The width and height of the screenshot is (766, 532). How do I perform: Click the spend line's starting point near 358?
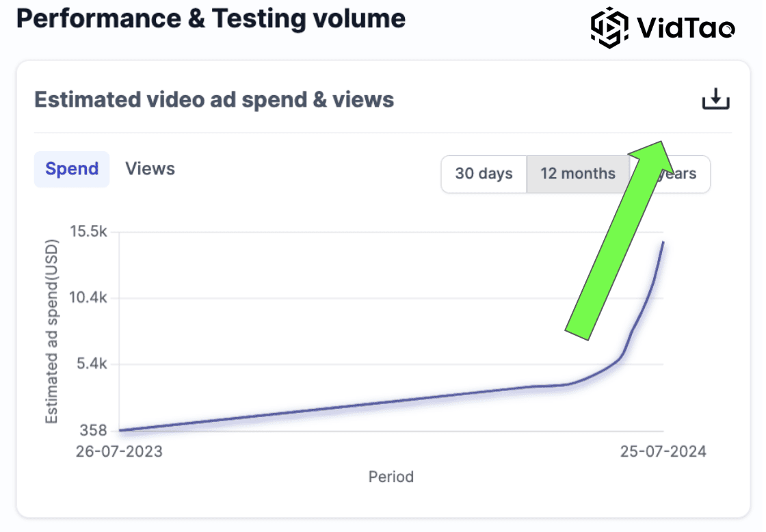pos(121,430)
